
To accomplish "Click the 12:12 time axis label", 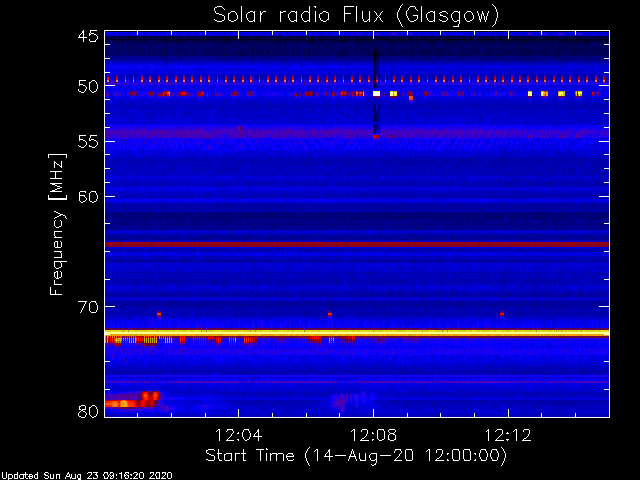I will (x=508, y=435).
